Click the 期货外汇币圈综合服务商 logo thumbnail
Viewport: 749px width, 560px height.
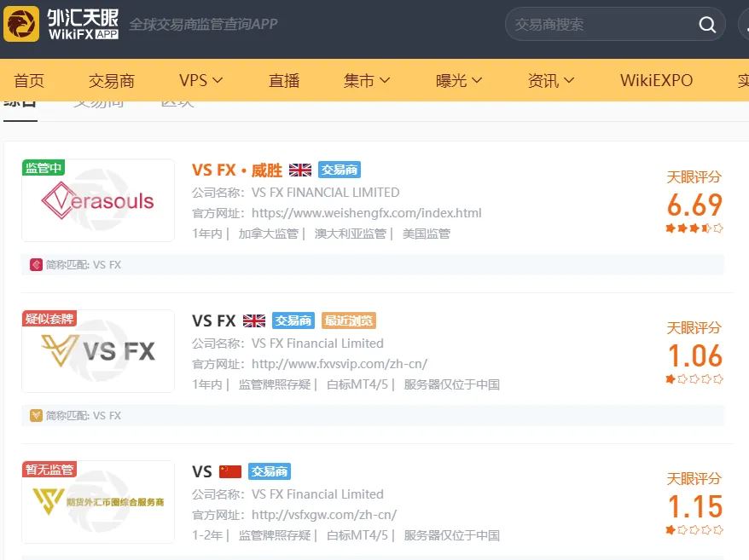pos(98,502)
